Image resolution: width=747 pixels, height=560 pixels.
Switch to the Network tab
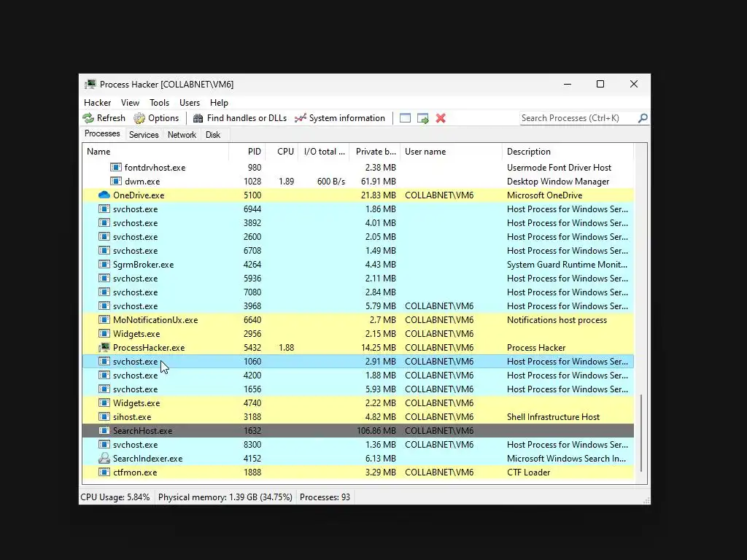[x=182, y=135]
